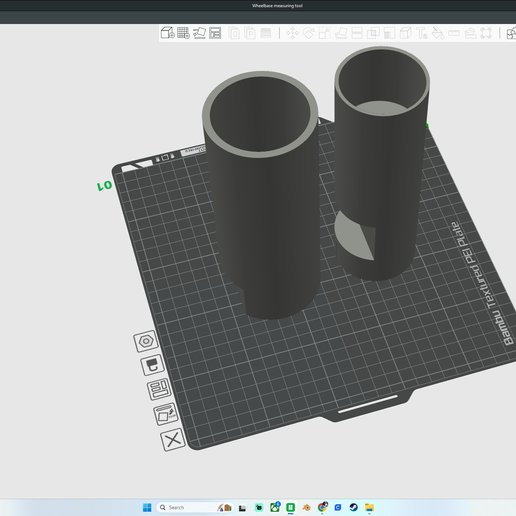Viewport: 516px width, 516px height.
Task: Click the plate's auto orient side icon
Action: 166,414
